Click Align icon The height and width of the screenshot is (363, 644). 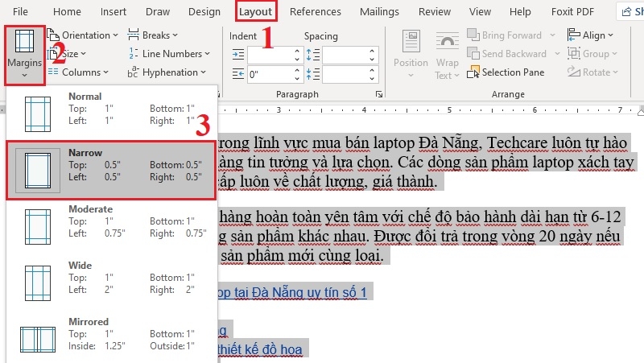click(x=573, y=35)
